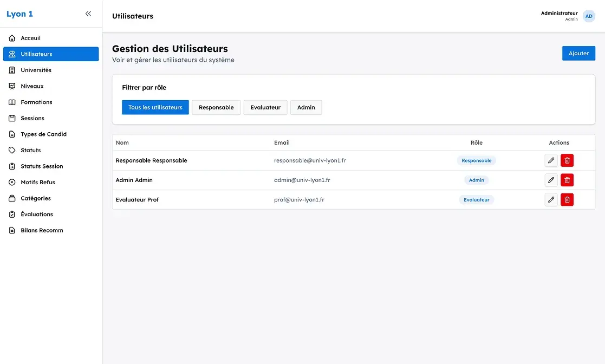Go to Statuts page
The image size is (605, 364).
coord(51,150)
